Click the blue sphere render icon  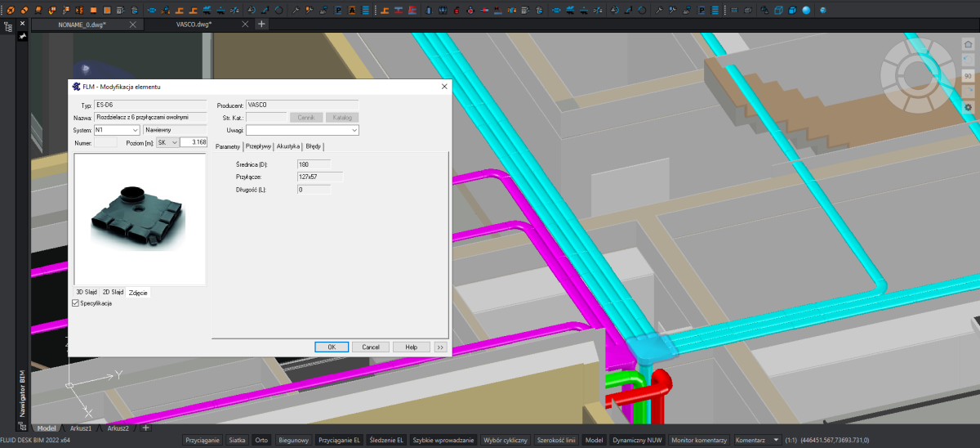(x=806, y=10)
